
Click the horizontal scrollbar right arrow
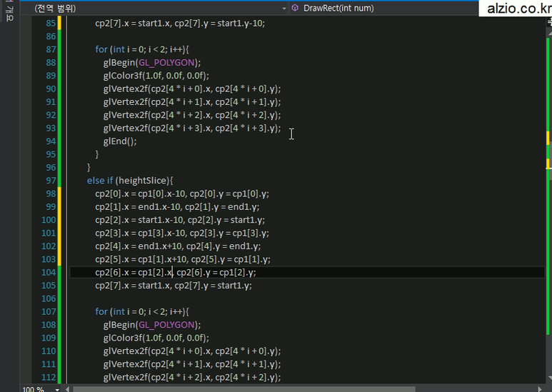point(540,389)
